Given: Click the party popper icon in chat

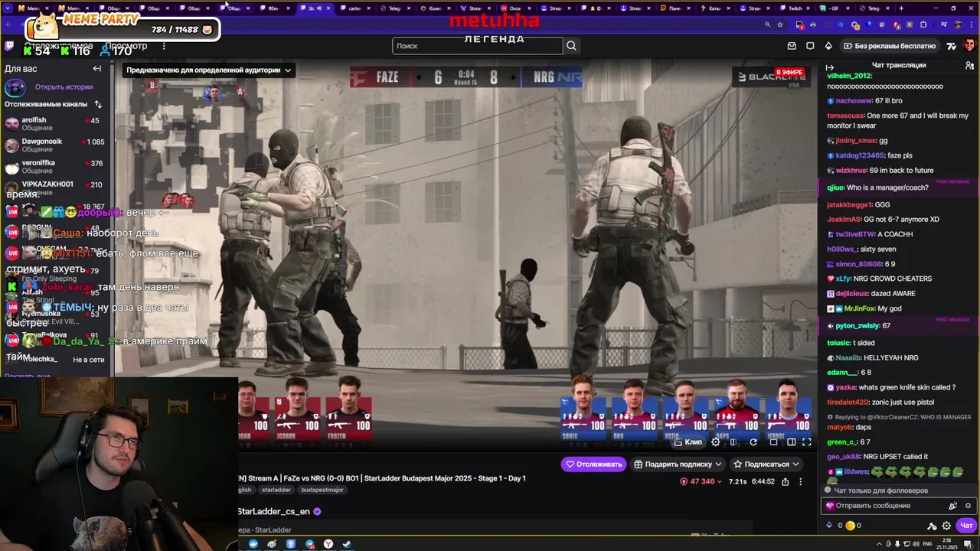Looking at the screenshot, I should [952, 506].
